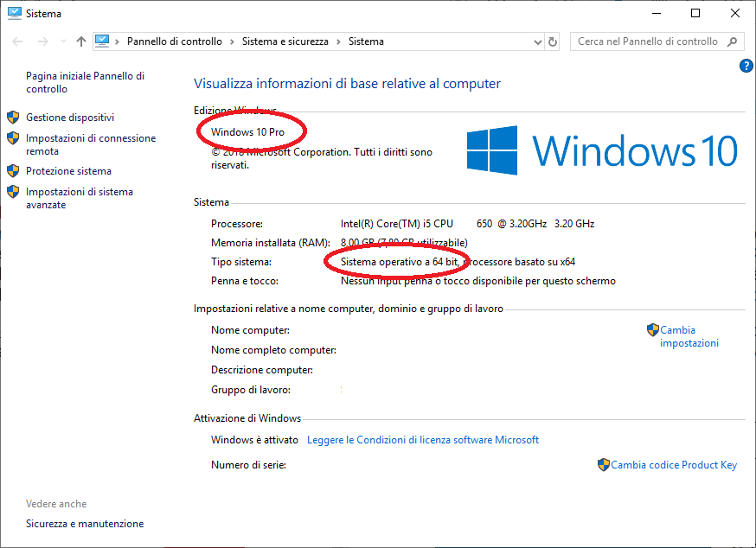
Task: Click the search magnifier icon
Action: pos(733,41)
